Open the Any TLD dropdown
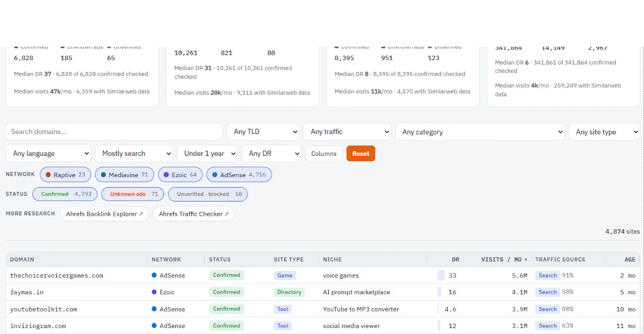This screenshot has width=644, height=334. click(263, 132)
